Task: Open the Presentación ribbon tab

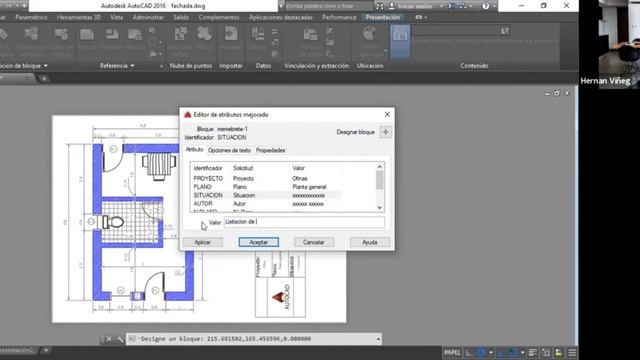Action: point(383,17)
